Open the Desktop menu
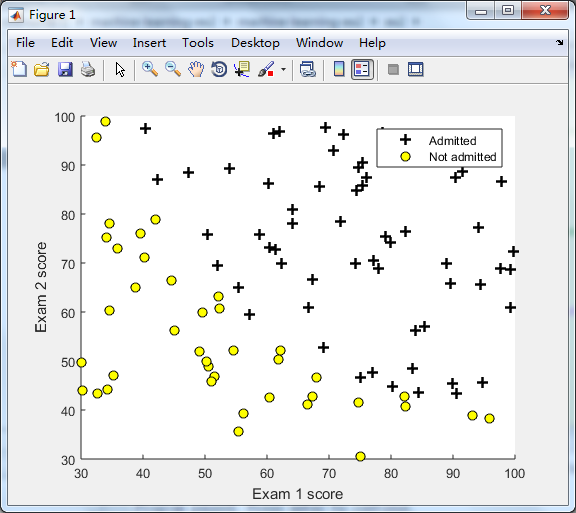This screenshot has height=513, width=576. click(255, 43)
